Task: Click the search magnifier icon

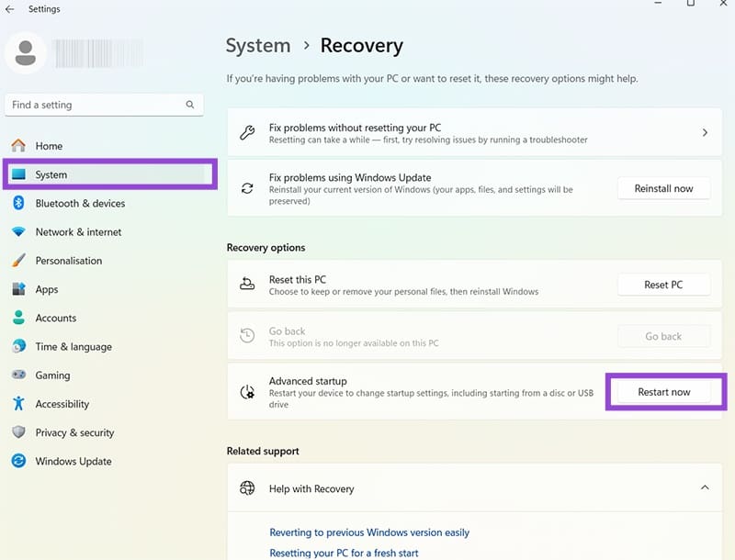Action: [x=190, y=105]
